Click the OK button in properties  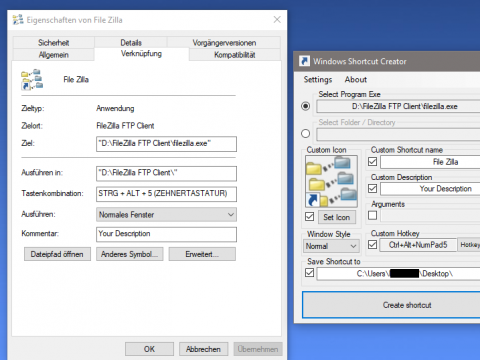(149, 349)
